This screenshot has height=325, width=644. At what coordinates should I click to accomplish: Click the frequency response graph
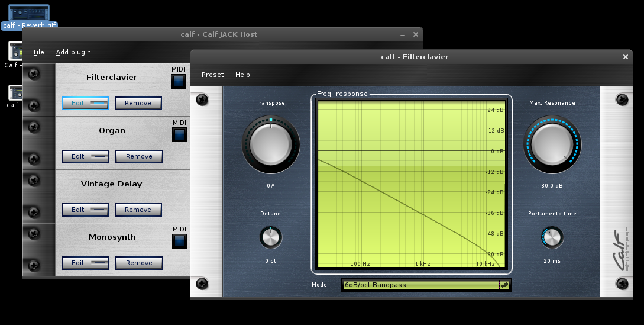pyautogui.click(x=412, y=184)
